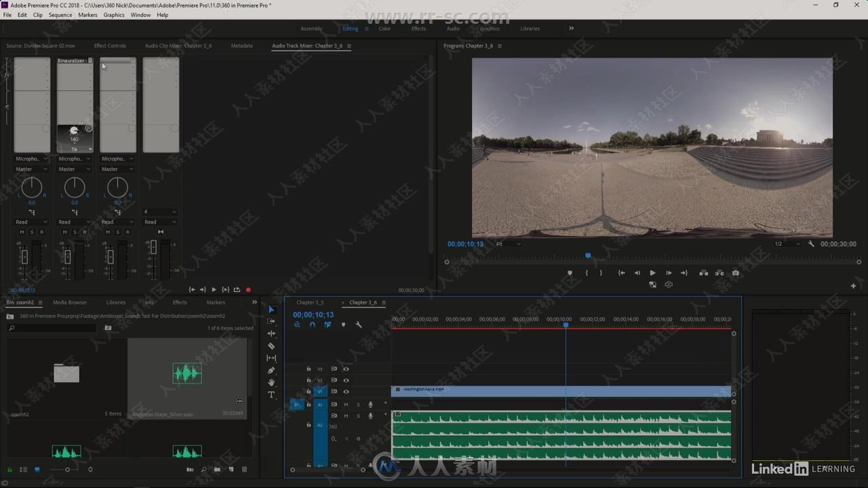Delete selected item with the trash icon
868x488 pixels.
[245, 469]
